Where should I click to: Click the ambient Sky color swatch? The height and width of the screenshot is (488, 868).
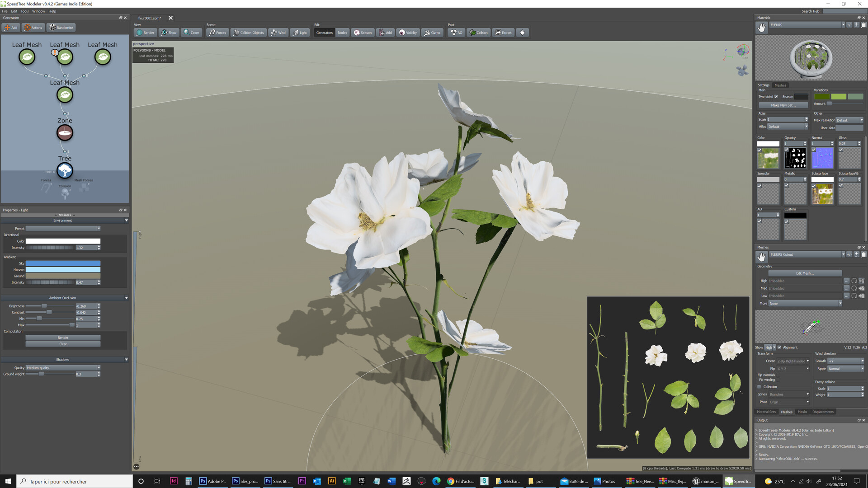(x=63, y=263)
